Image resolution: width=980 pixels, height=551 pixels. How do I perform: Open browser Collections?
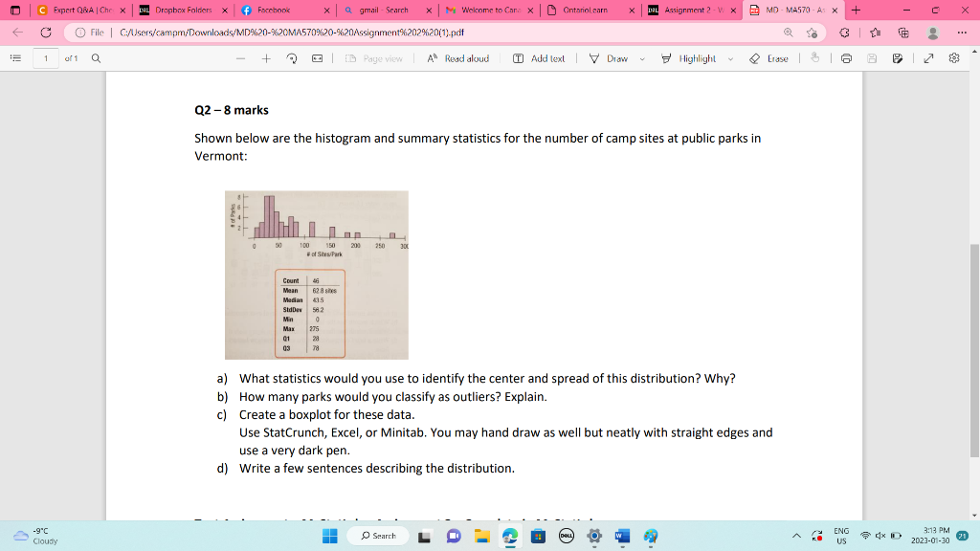coord(903,32)
